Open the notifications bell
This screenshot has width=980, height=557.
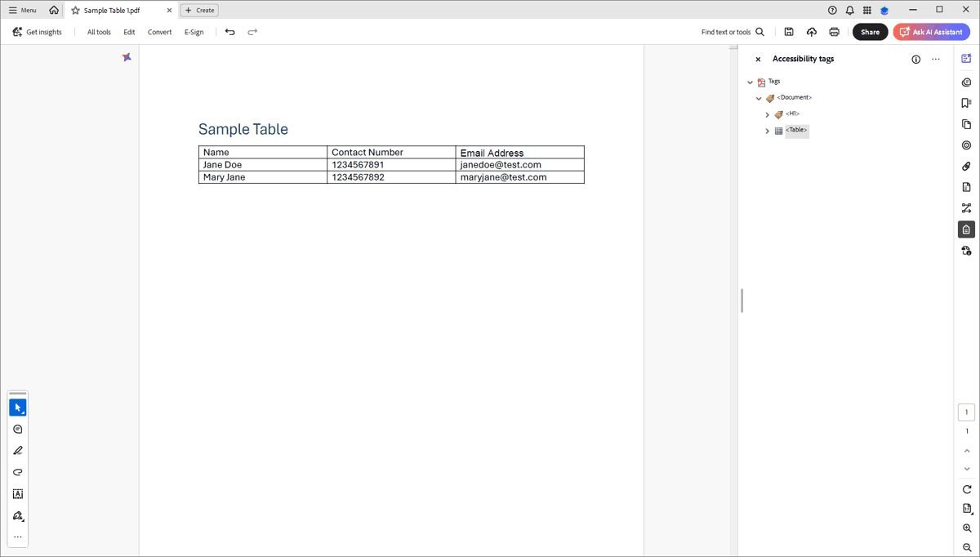pos(850,10)
